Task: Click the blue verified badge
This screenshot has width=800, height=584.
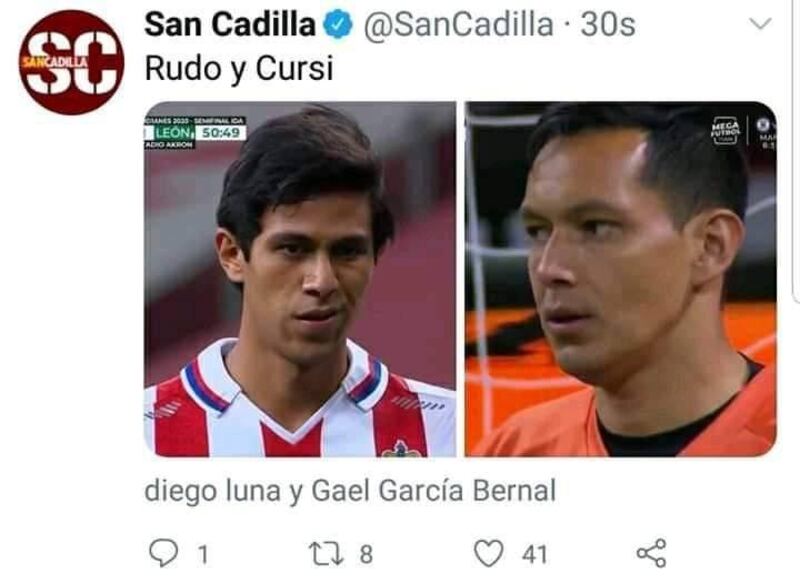Action: [x=339, y=25]
